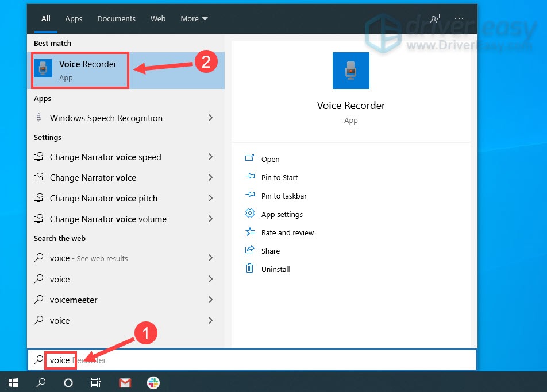Switch to the Documents tab
Image resolution: width=547 pixels, height=392 pixels.
(x=116, y=18)
